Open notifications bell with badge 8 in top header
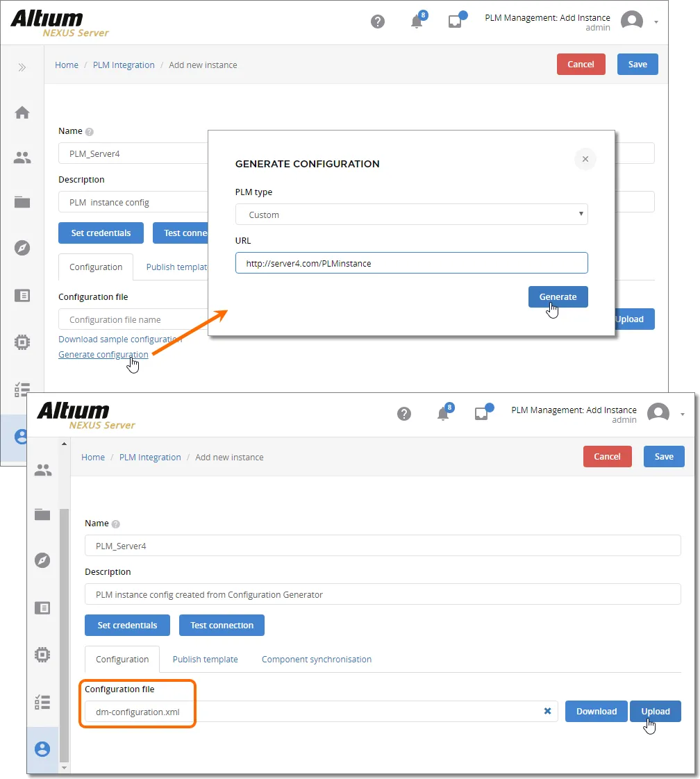Viewport: 700px width, 779px height. pyautogui.click(x=418, y=20)
